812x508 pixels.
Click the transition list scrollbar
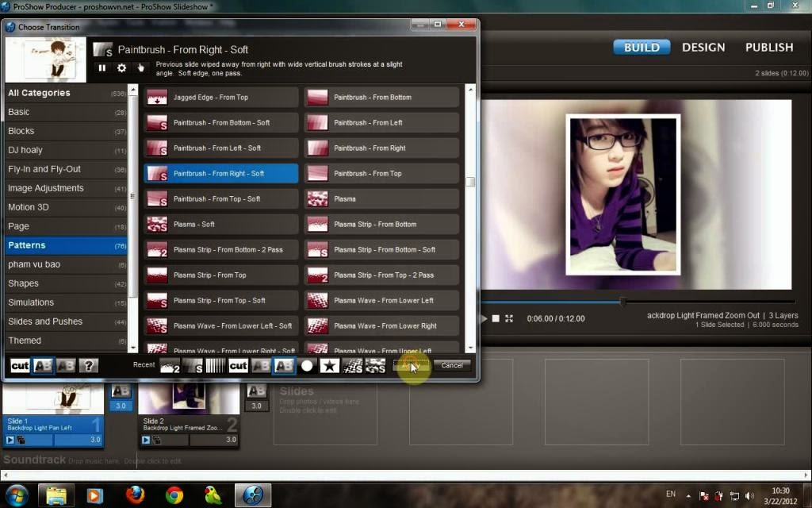(471, 183)
